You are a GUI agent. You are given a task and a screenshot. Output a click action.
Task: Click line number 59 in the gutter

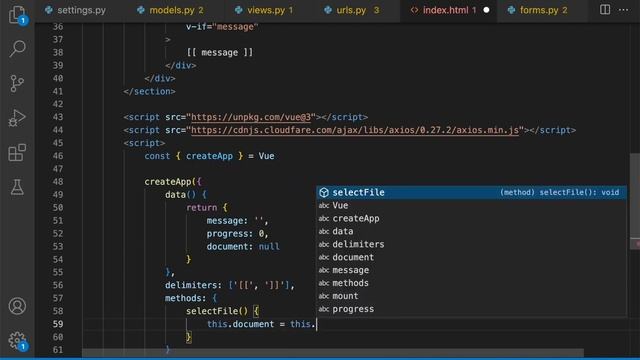pos(58,324)
